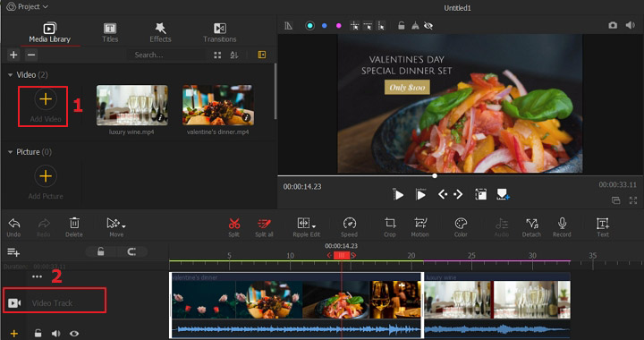Viewport: 644px width, 340px height.
Task: Click the Add Video button
Action: tap(46, 106)
